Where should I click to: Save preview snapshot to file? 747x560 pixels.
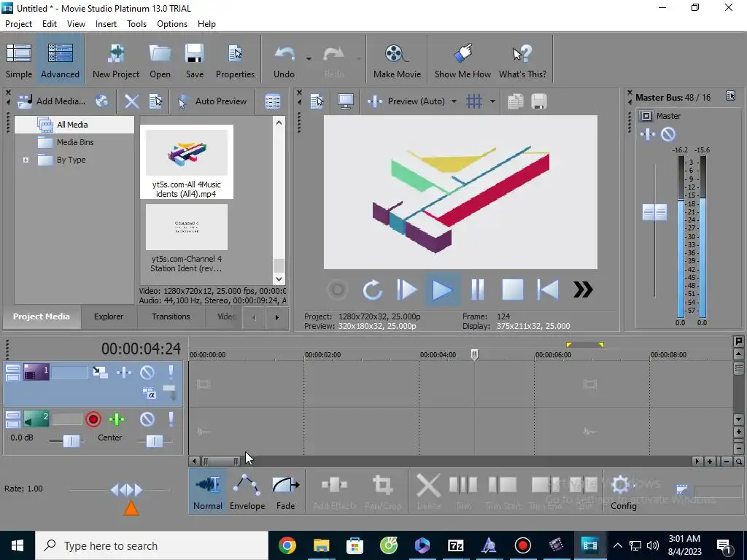coord(539,101)
